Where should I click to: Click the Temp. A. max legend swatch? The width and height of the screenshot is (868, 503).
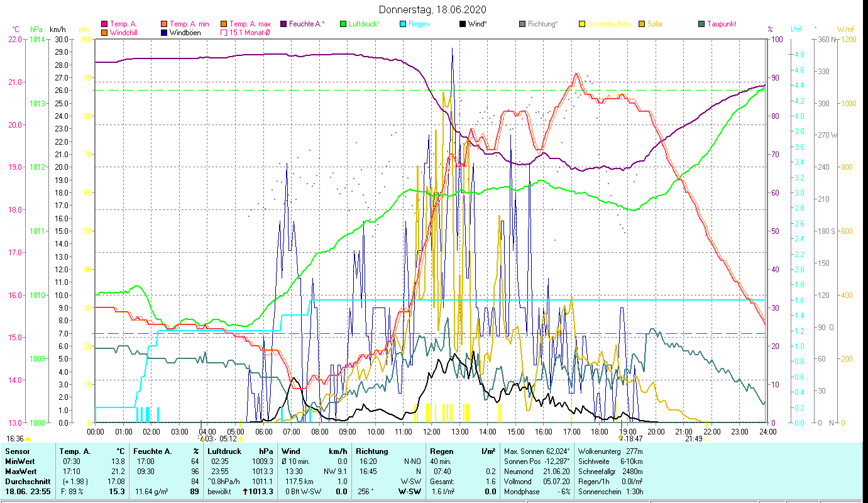click(224, 24)
